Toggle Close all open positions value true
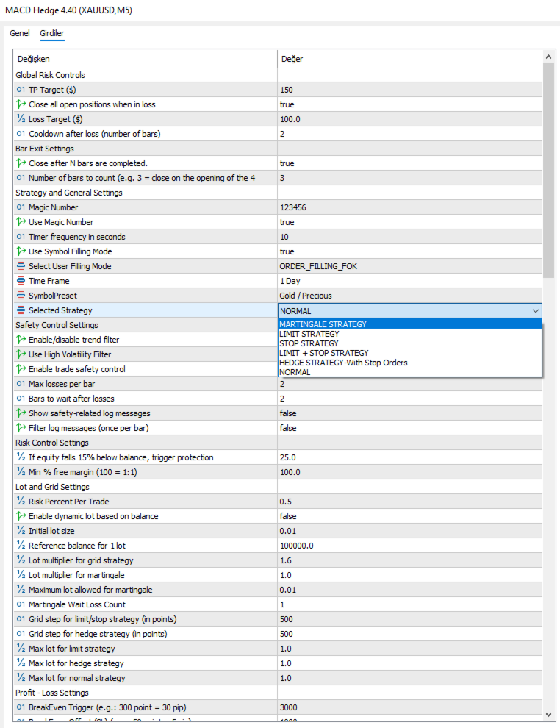The width and height of the screenshot is (560, 728). [287, 104]
